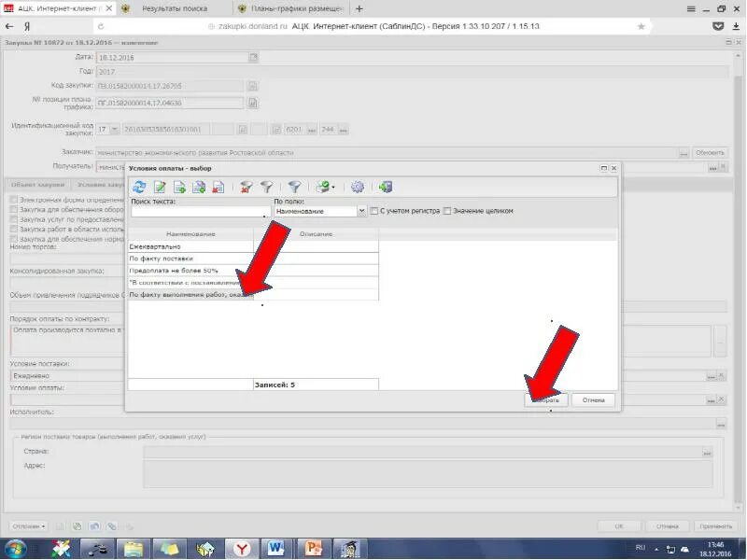Open Microsoft Word from taskbar
This screenshot has height=560, width=747.
click(276, 549)
